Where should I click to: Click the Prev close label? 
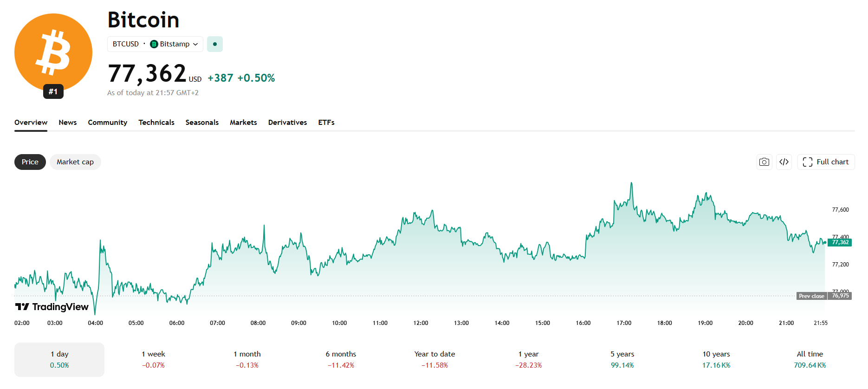(x=811, y=296)
